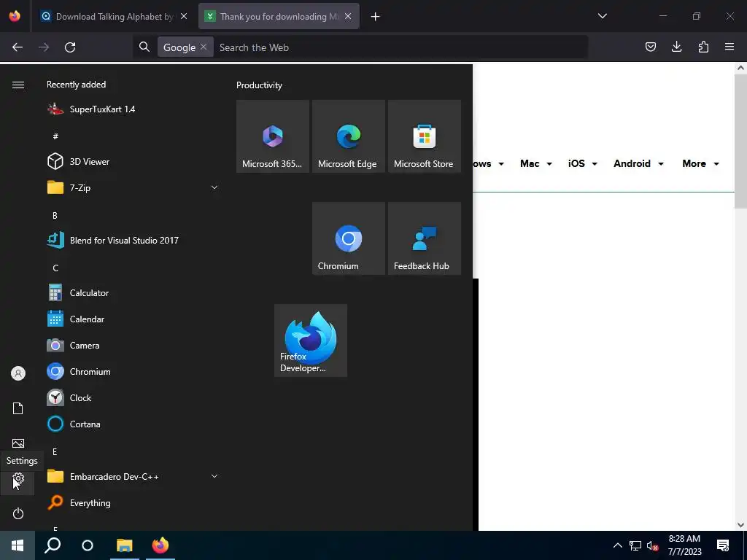
Task: Open the clock showing 8:28 AM
Action: (x=684, y=545)
